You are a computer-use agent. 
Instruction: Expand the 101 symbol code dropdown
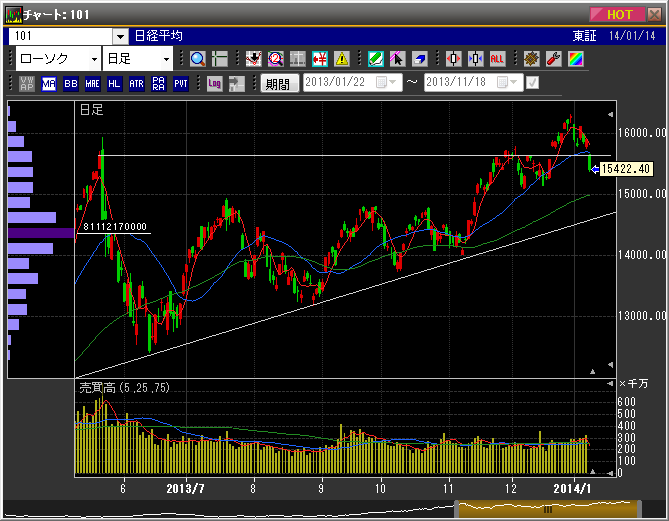120,36
